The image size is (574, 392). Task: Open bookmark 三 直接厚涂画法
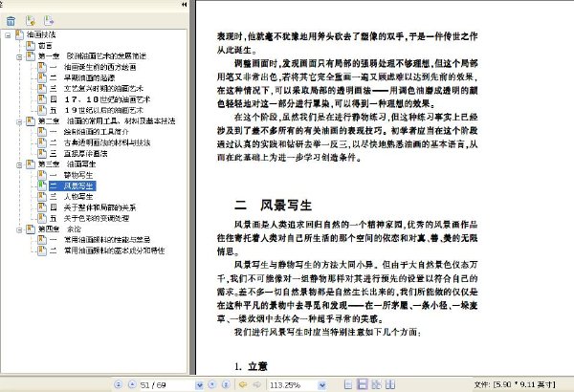click(x=78, y=153)
